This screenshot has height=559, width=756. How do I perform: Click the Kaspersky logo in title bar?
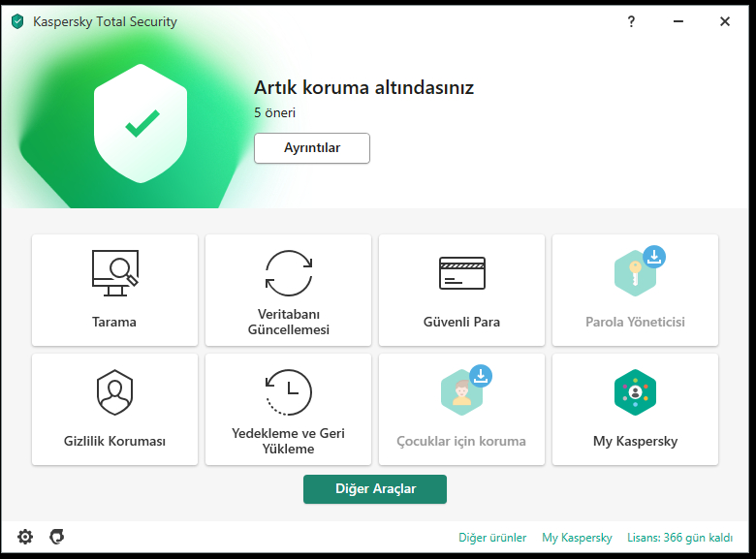click(x=17, y=21)
